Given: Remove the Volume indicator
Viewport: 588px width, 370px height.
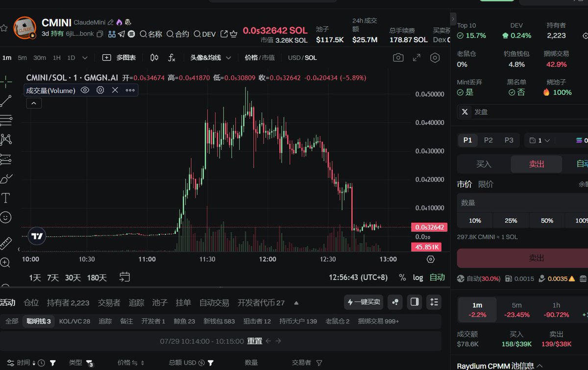Looking at the screenshot, I should 115,90.
